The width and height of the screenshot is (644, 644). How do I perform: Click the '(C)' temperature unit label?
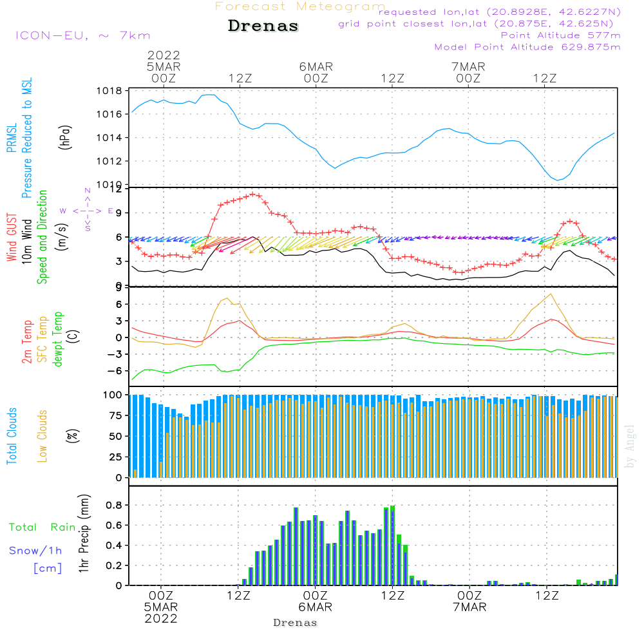pos(72,336)
